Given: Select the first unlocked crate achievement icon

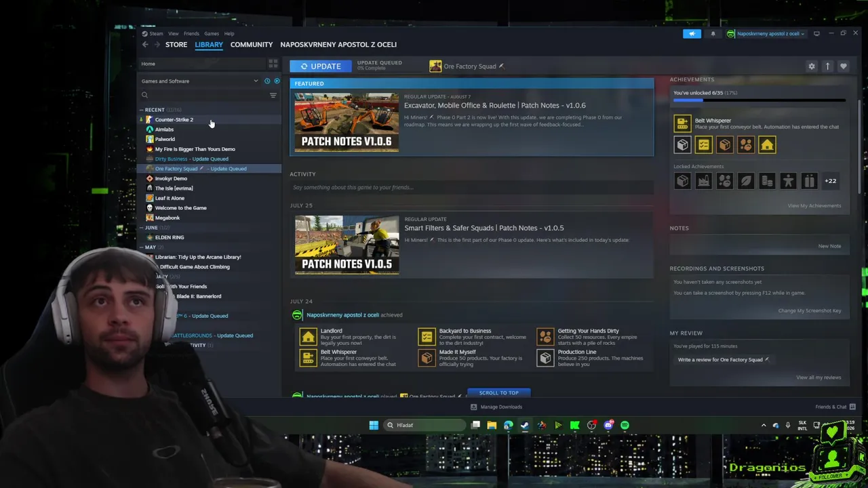Looking at the screenshot, I should 682,145.
